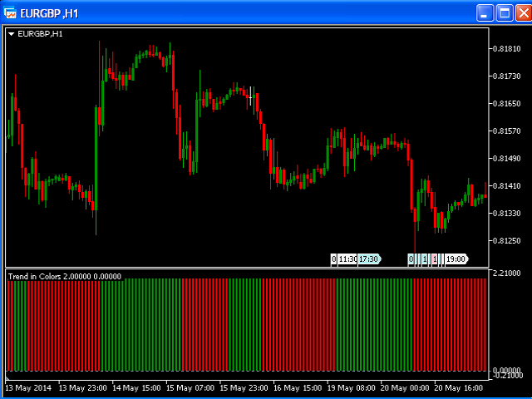
Task: Click the 15 May 23:00 time label
Action: 244,388
